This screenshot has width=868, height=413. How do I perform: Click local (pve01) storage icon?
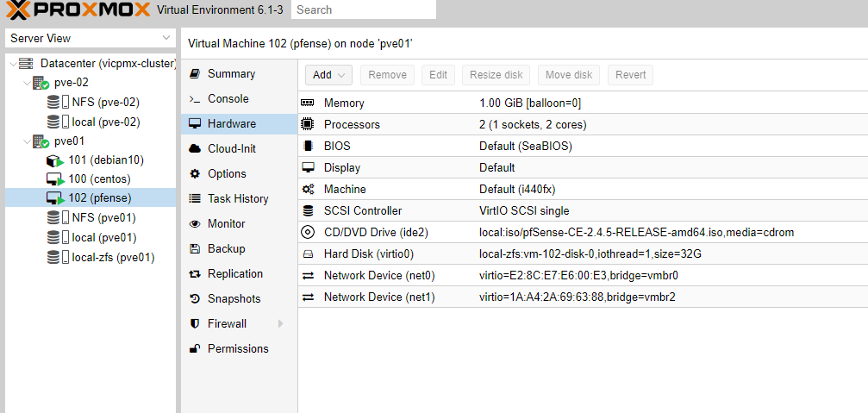click(58, 238)
